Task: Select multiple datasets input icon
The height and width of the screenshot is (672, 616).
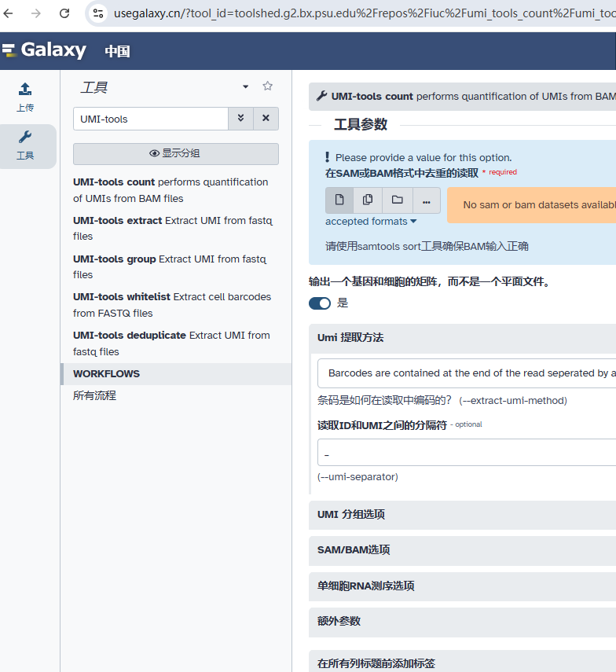Action: (368, 200)
